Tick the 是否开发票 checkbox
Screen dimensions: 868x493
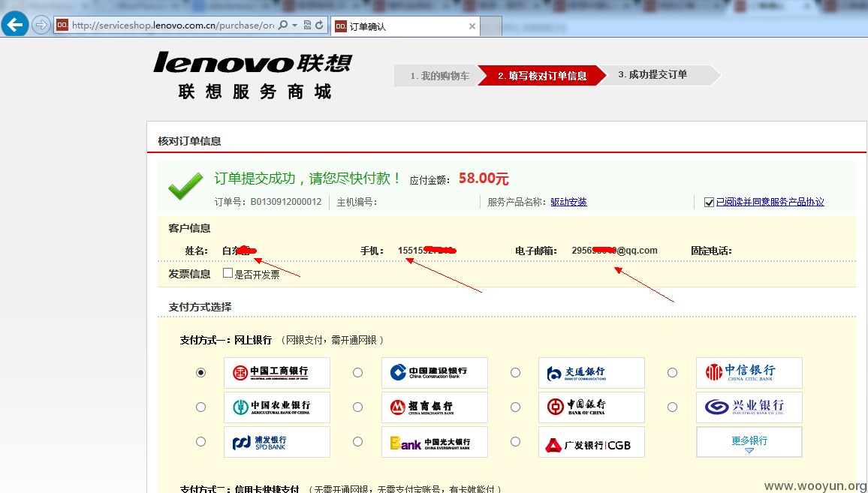[x=228, y=273]
